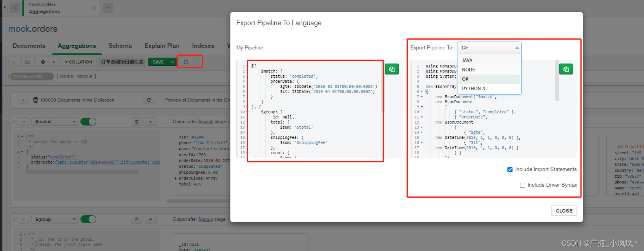Screen dimensions: 644x251
Task: Click scrollbar of exported code panel
Action: 557,80
